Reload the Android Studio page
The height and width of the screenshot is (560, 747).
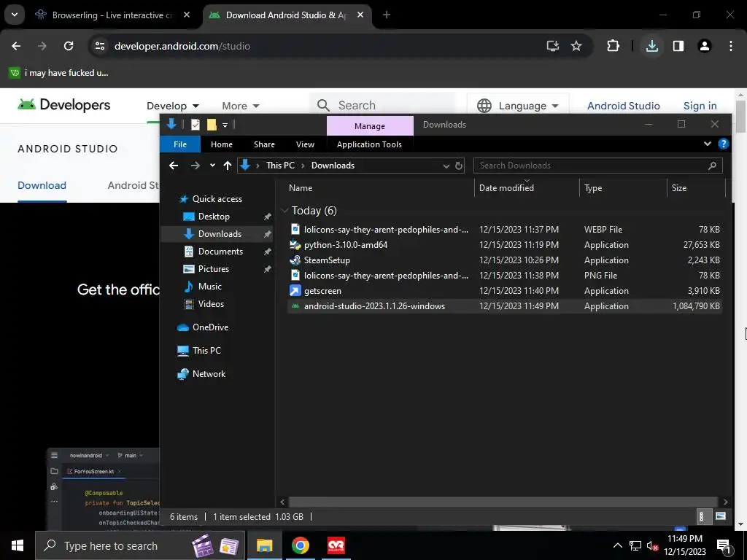[69, 46]
